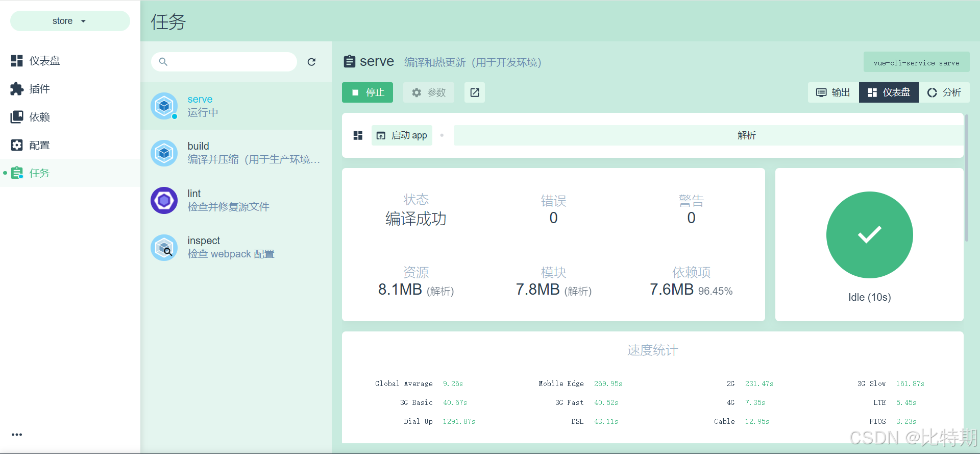Click the build task webpack icon
This screenshot has height=454, width=980.
[x=164, y=153]
